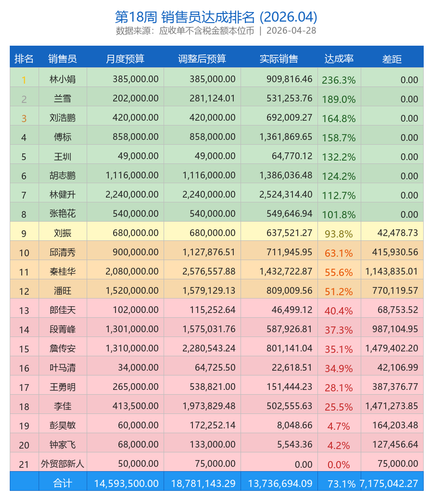
Task: Select achievement rate 4.2%
Action: pyautogui.click(x=339, y=446)
